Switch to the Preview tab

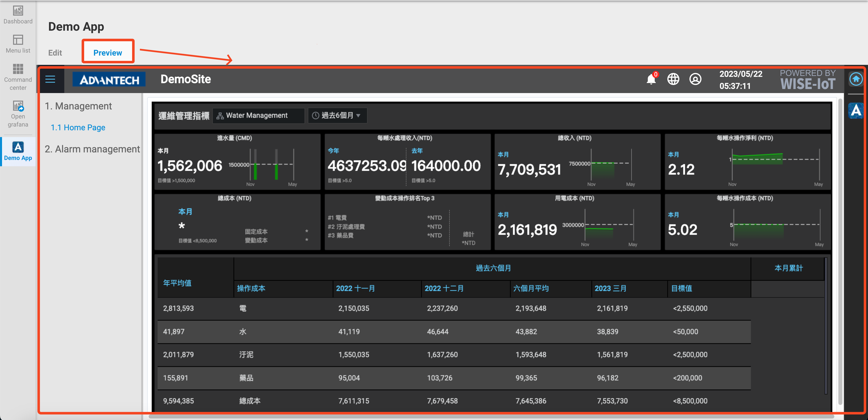click(108, 53)
